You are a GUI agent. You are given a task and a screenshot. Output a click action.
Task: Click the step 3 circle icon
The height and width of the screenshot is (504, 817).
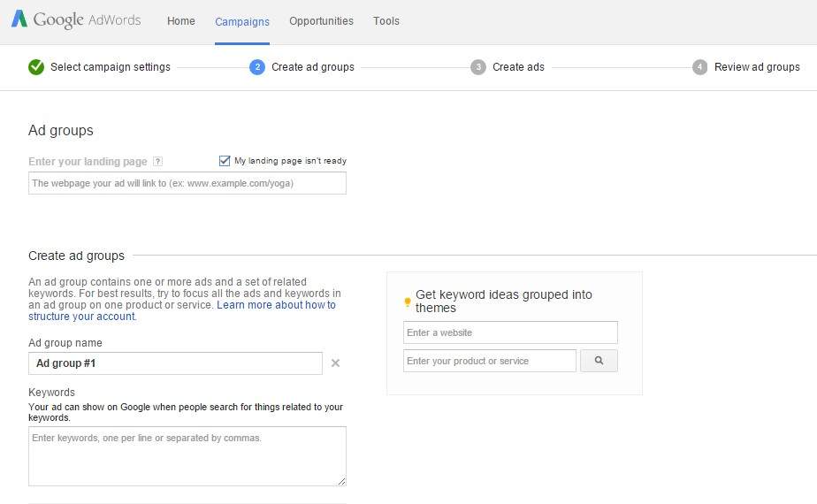(x=478, y=67)
